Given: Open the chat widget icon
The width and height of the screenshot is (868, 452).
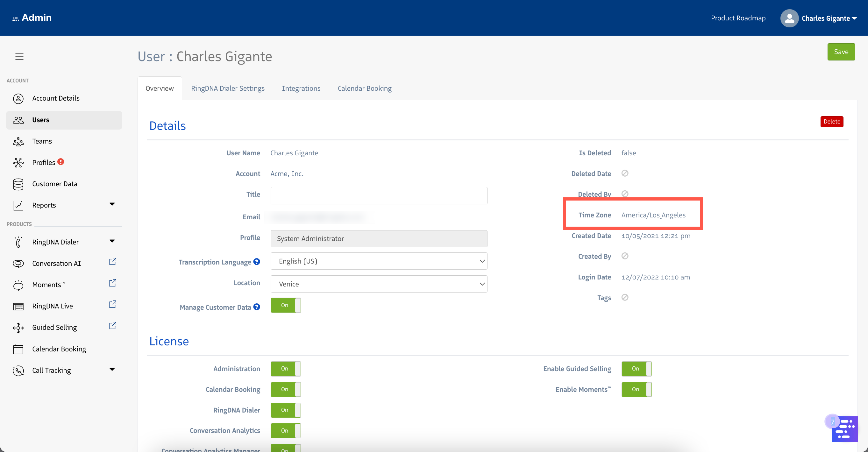Looking at the screenshot, I should click(844, 429).
